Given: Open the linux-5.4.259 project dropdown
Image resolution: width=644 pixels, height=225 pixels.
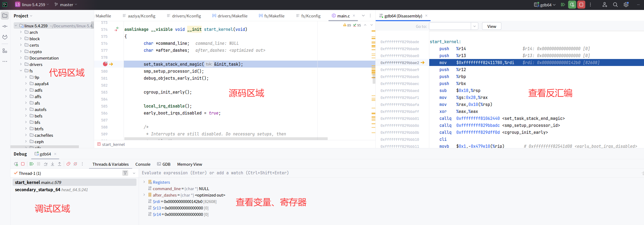Looking at the screenshot, I should [32, 5].
